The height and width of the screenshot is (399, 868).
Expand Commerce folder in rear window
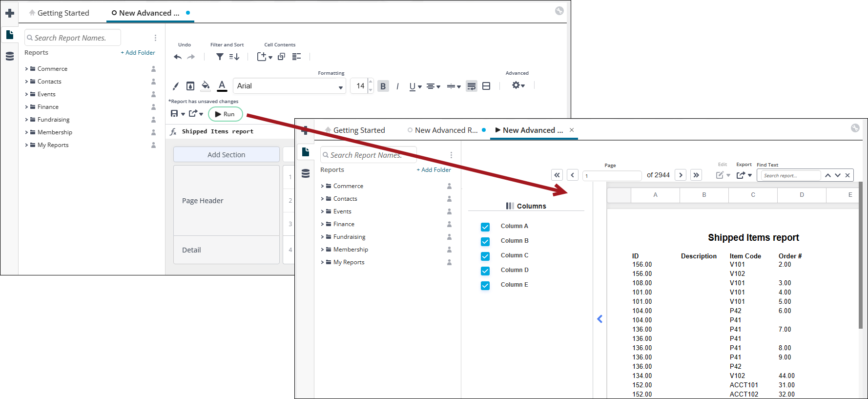[26, 69]
